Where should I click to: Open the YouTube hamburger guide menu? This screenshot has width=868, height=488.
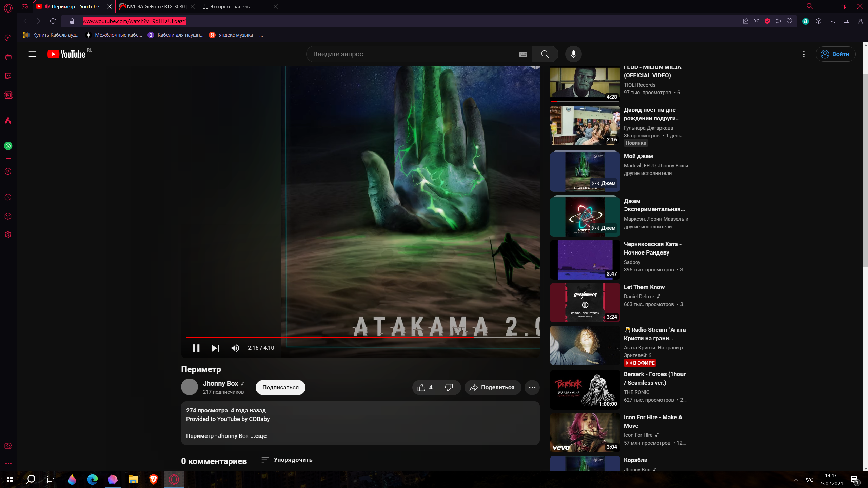pos(32,54)
